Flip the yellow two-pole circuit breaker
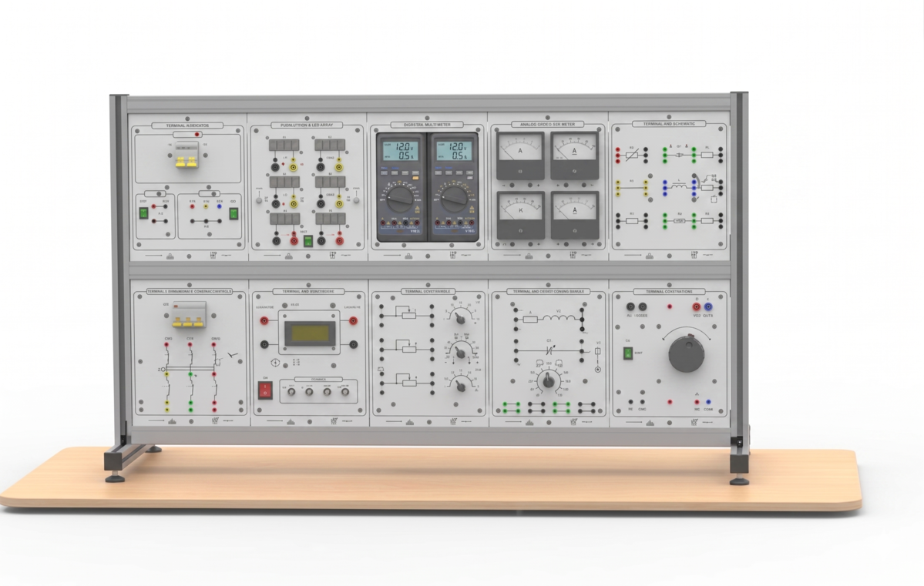This screenshot has height=586, width=924. pos(186,160)
